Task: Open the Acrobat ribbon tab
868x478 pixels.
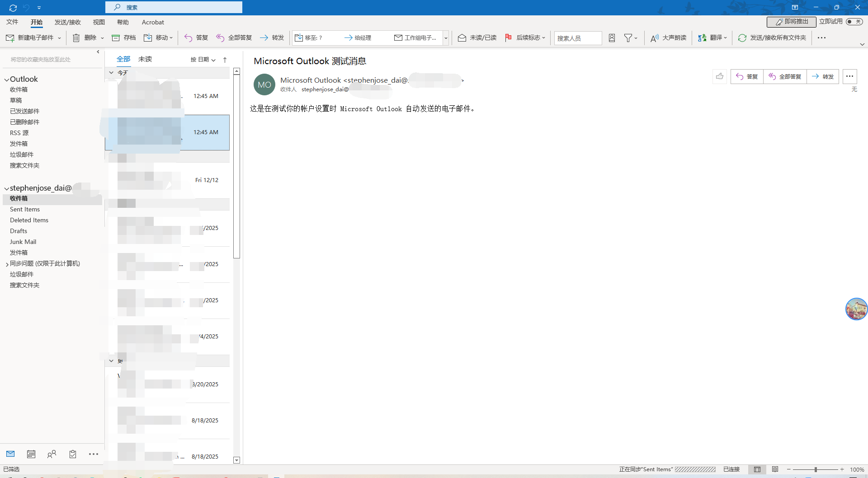Action: (x=153, y=22)
